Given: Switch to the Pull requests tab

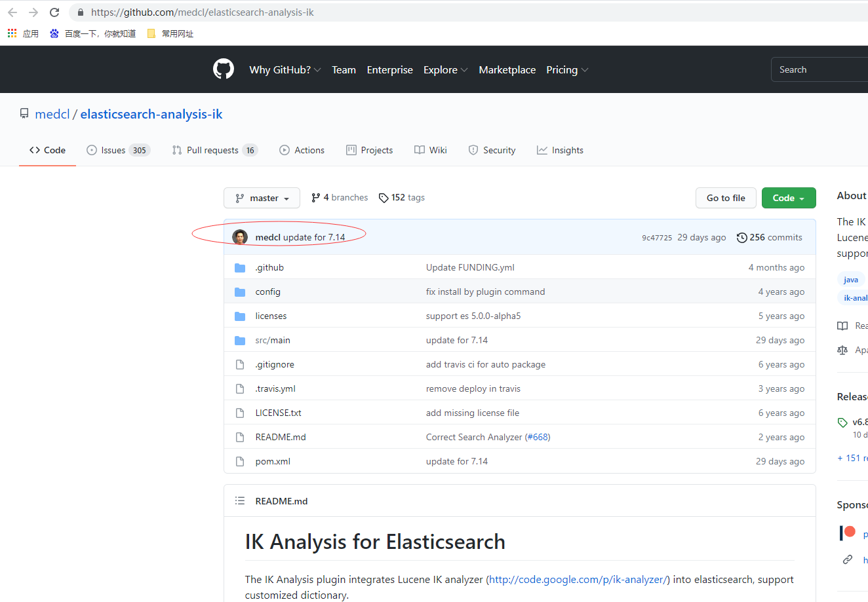Looking at the screenshot, I should [215, 150].
